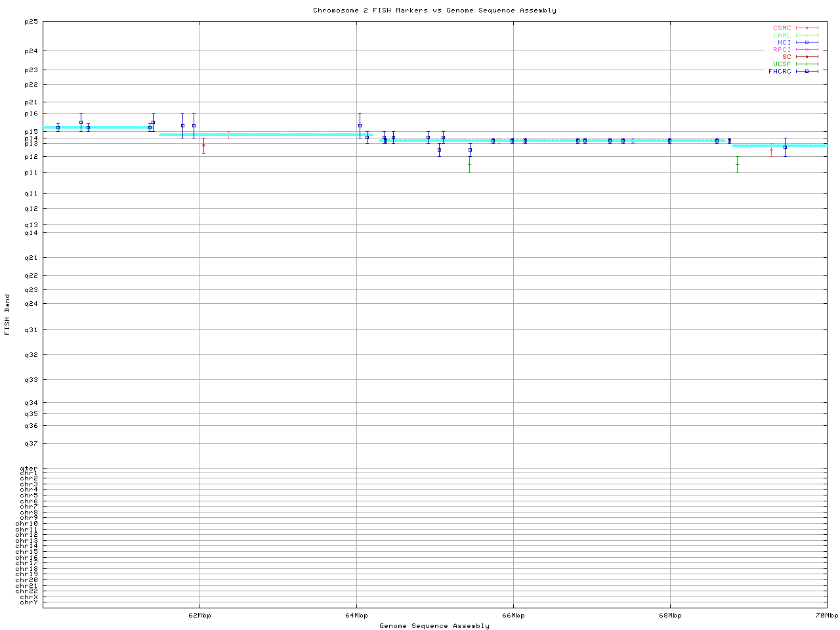Select the UCSF legend label

pyautogui.click(x=782, y=64)
